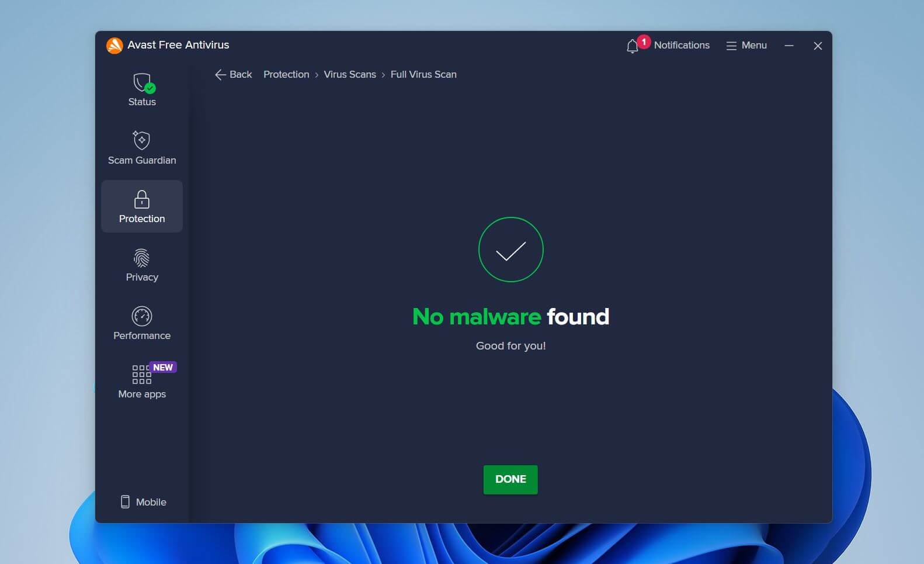Open the More apps grid icon

[141, 375]
